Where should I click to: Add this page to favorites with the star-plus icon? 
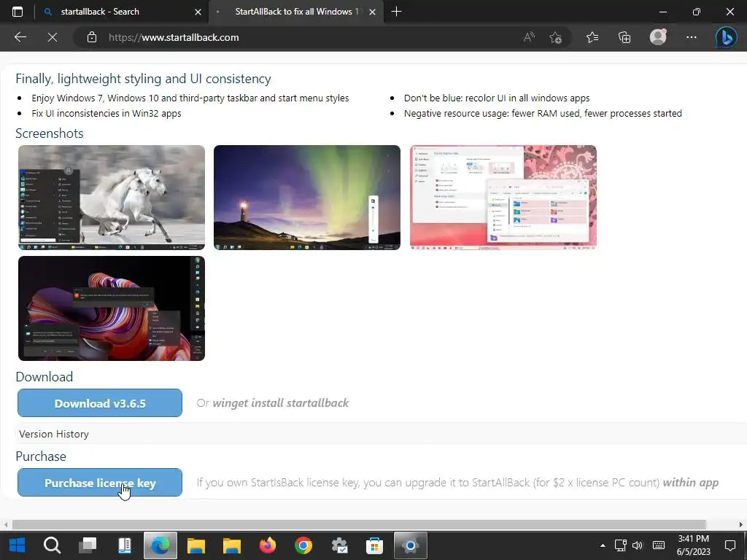coord(555,37)
